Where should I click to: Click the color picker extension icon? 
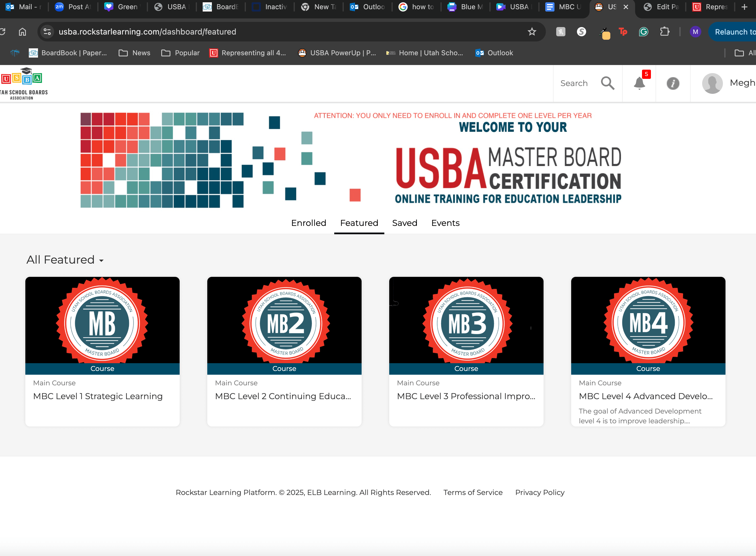[x=605, y=33]
